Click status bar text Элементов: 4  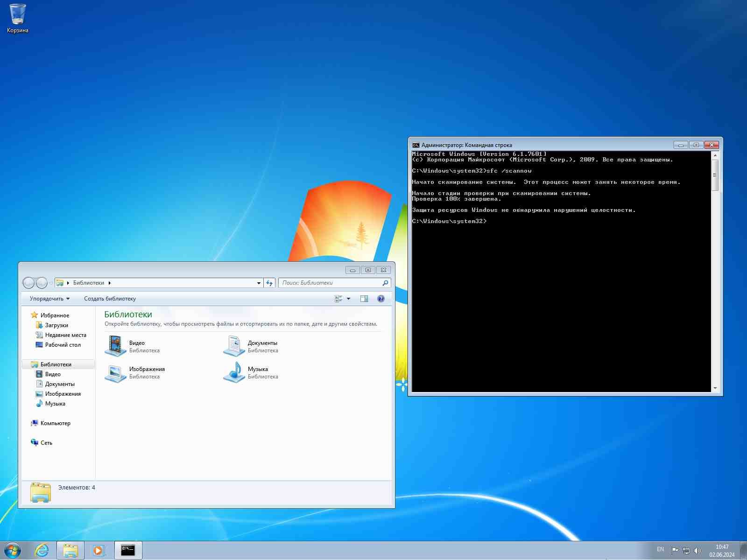[77, 488]
